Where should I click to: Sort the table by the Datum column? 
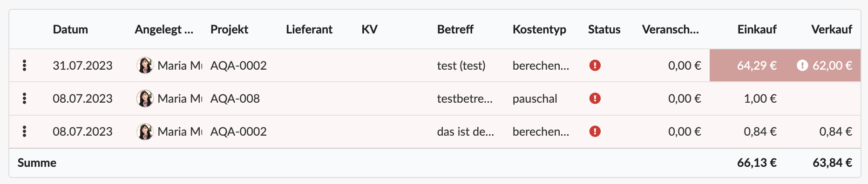[70, 29]
